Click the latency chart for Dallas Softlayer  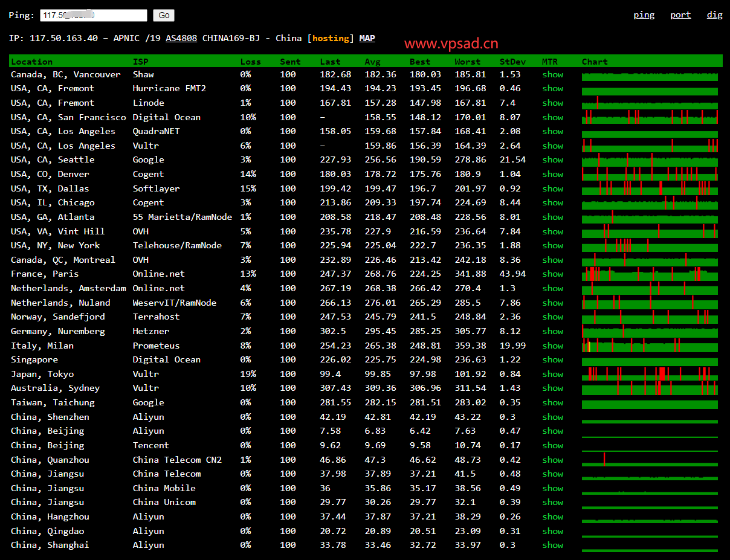(x=650, y=188)
